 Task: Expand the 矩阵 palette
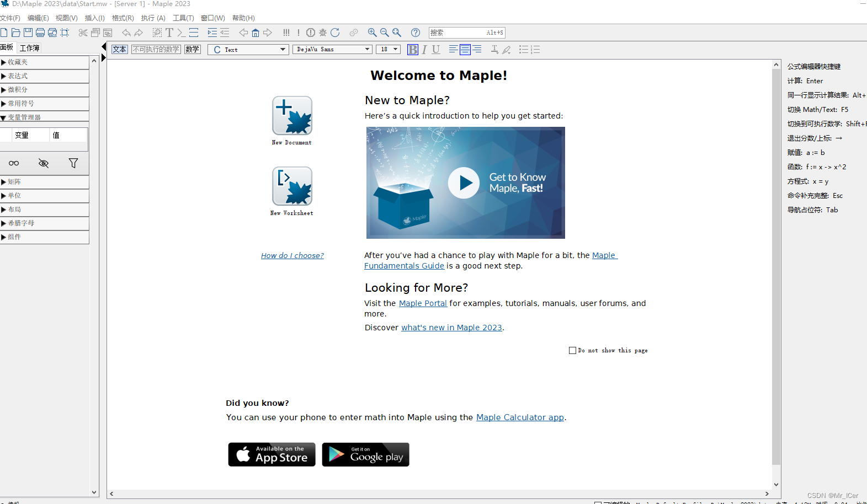pos(44,182)
